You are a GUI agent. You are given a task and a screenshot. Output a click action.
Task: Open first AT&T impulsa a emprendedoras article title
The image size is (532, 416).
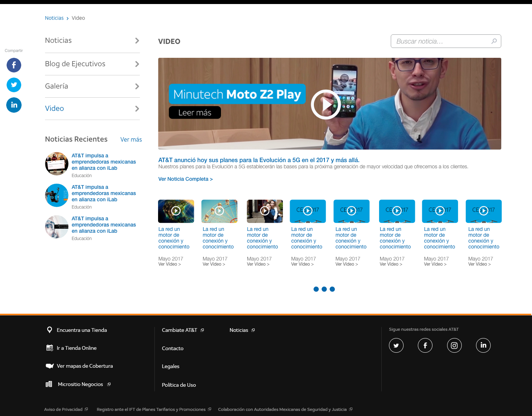point(104,162)
